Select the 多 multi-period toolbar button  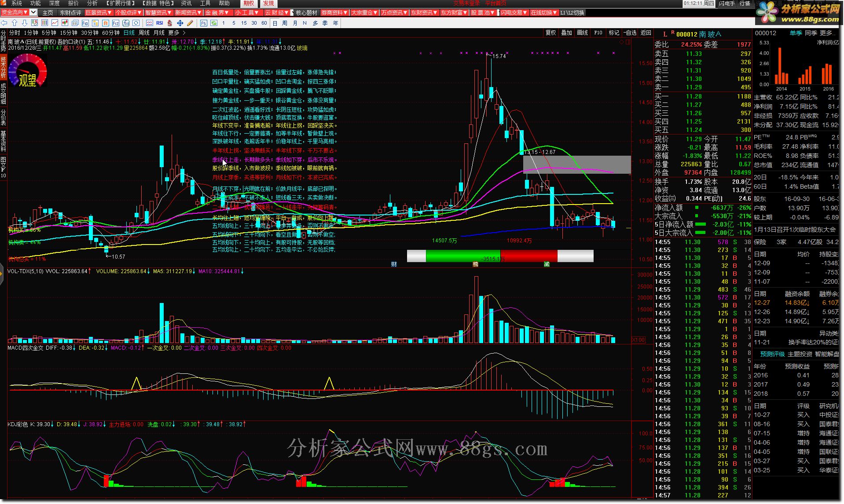315,23
